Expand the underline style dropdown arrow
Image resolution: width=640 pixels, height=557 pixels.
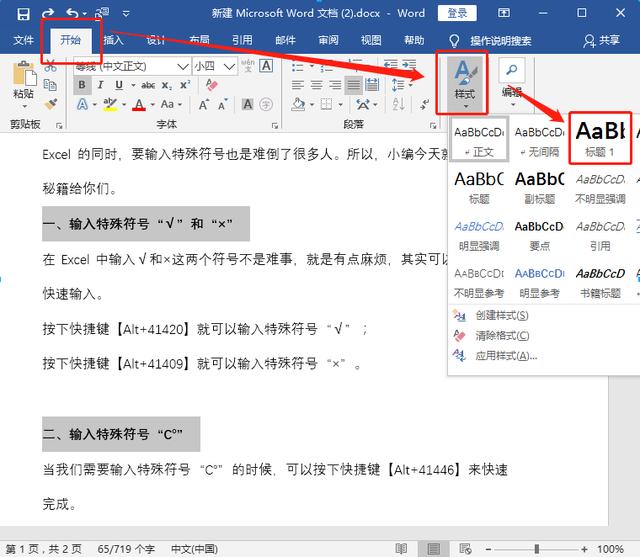pyautogui.click(x=133, y=85)
